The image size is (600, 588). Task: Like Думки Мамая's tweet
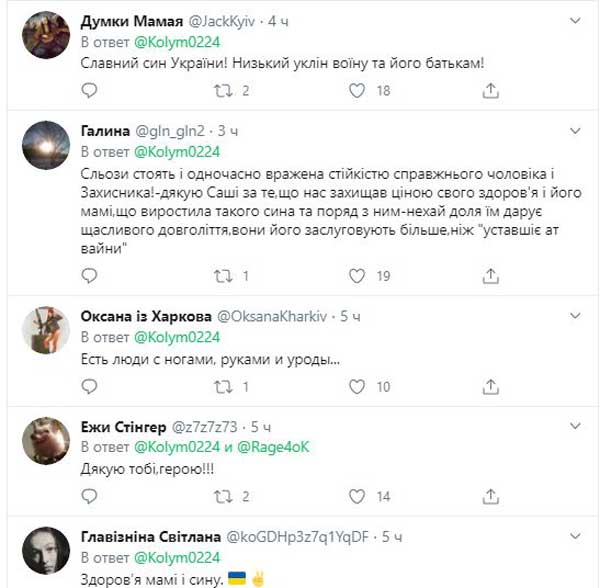tap(356, 91)
